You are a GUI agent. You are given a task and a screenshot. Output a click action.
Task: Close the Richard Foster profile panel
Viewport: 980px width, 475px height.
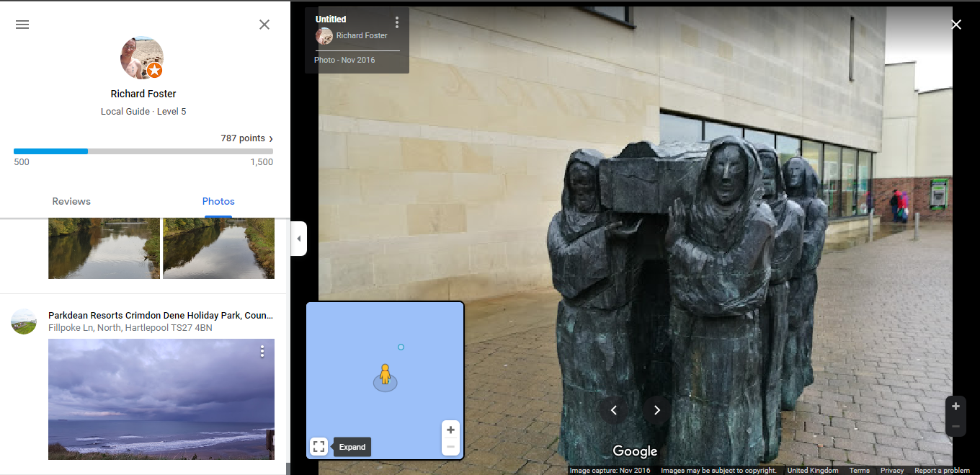point(264,25)
